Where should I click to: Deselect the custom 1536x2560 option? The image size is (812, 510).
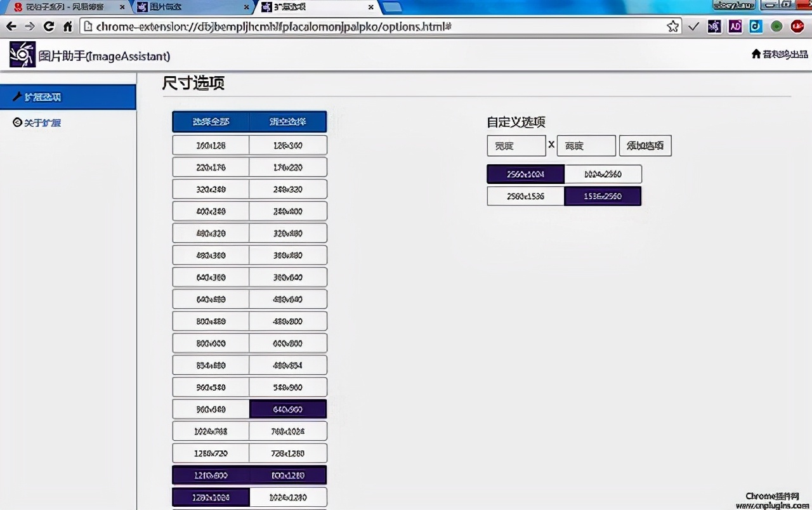603,196
